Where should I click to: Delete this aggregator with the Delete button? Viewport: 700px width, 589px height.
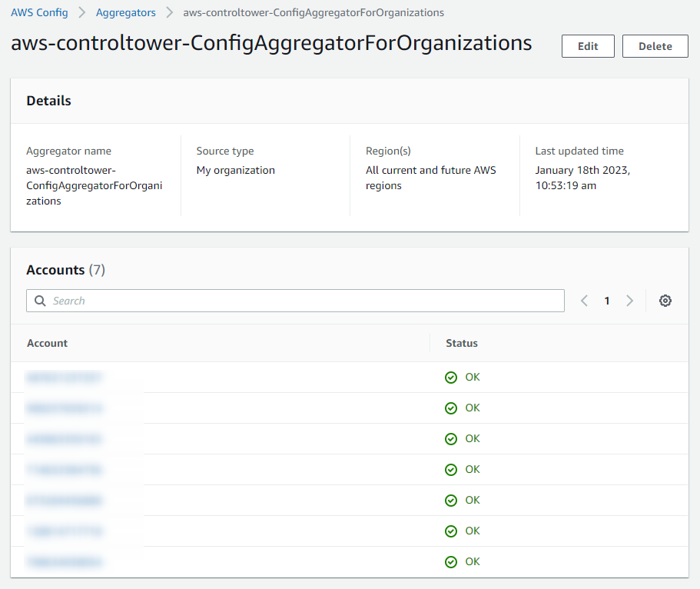655,46
